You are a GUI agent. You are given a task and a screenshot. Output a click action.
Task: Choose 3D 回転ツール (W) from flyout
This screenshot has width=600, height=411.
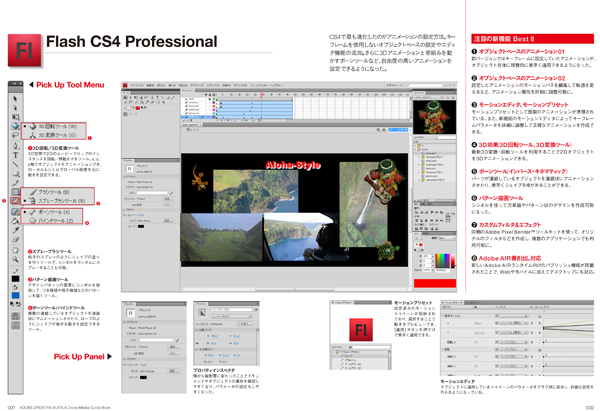[54, 126]
